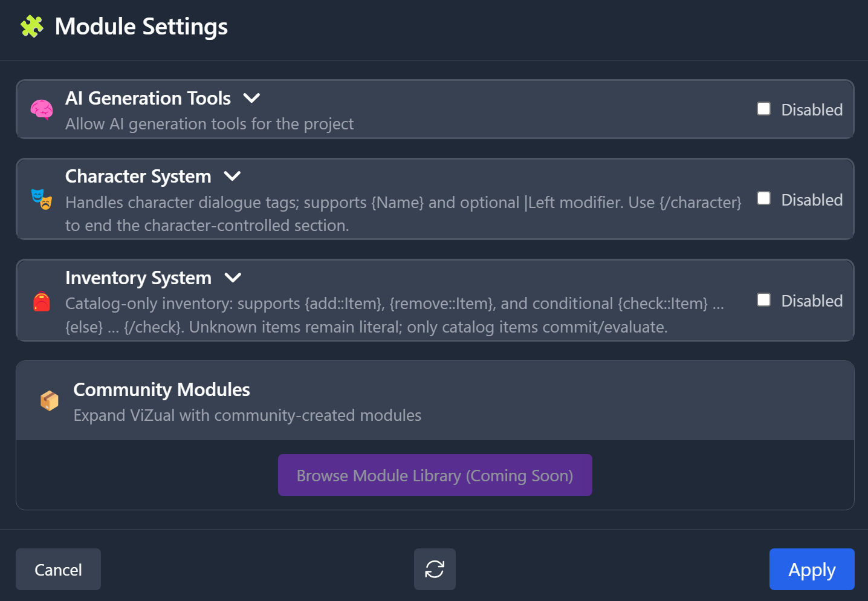This screenshot has height=601, width=868.
Task: Click the theater masks Character System icon
Action: (40, 200)
